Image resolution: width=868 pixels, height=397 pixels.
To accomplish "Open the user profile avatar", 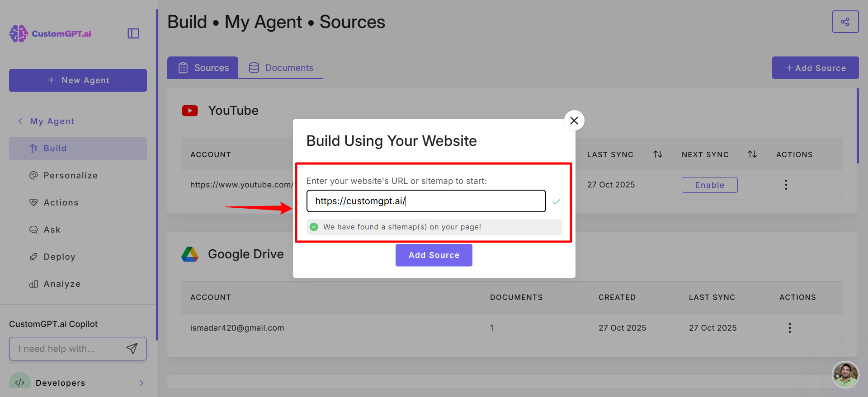I will (845, 374).
